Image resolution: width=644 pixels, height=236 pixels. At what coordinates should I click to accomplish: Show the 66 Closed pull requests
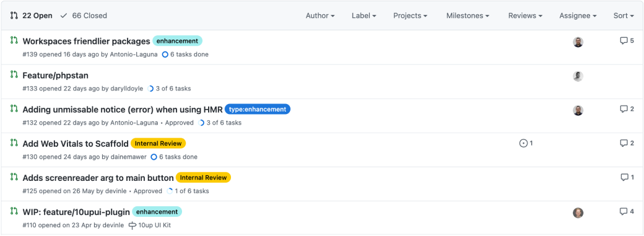[84, 15]
